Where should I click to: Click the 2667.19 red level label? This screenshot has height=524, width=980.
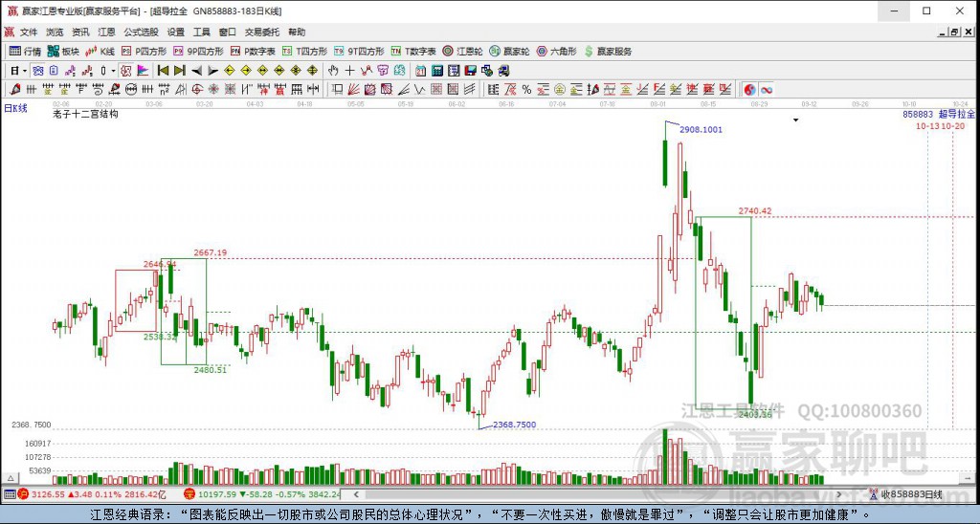210,252
